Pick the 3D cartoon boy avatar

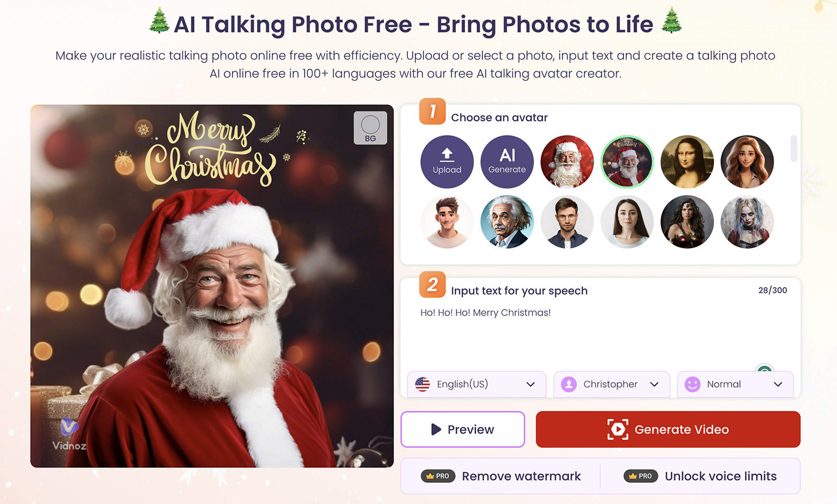(447, 222)
